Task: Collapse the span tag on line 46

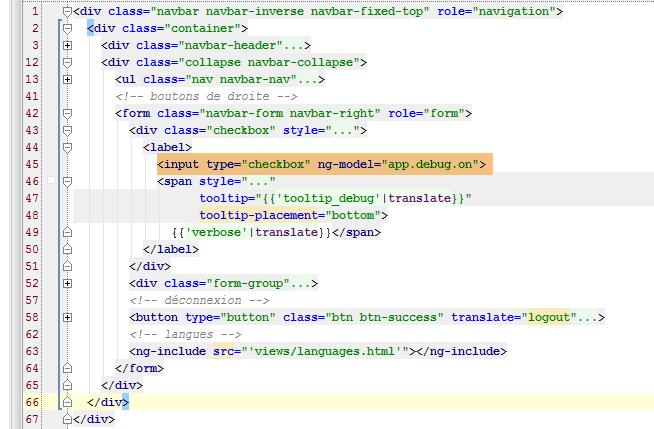Action: [67, 181]
